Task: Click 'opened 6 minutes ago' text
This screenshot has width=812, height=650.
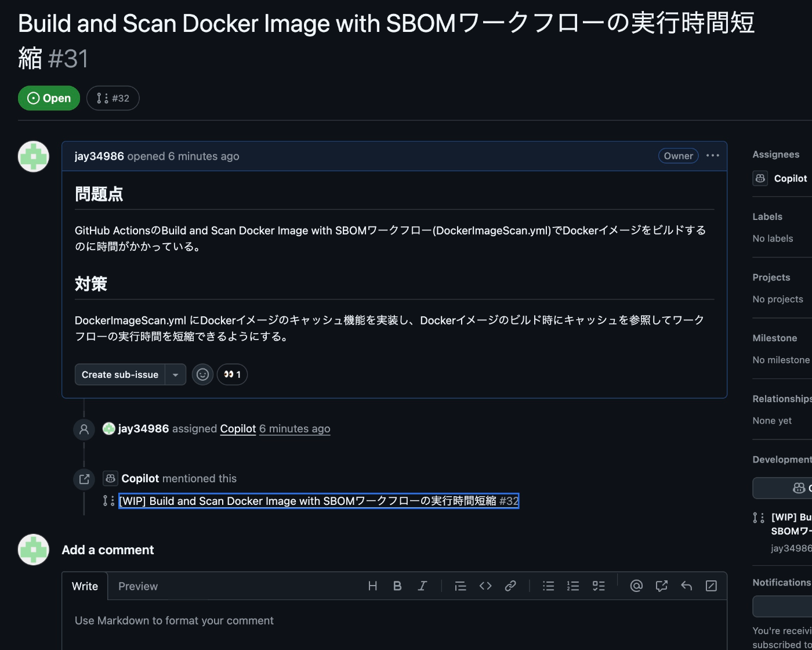Action: (183, 156)
